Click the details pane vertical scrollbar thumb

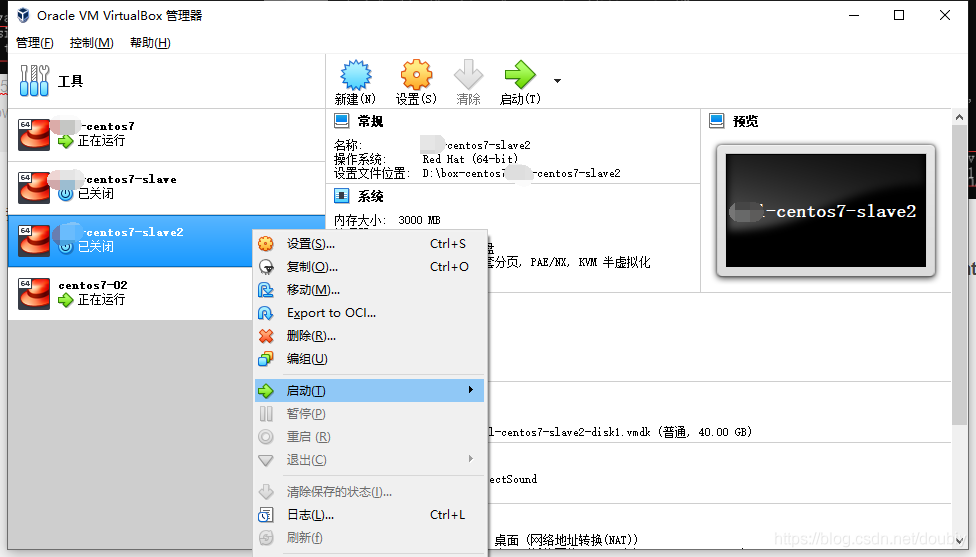point(959,276)
